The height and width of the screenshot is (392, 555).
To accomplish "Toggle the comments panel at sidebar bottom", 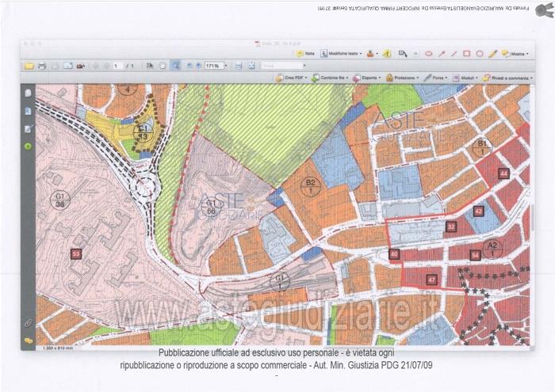I will pos(28,340).
